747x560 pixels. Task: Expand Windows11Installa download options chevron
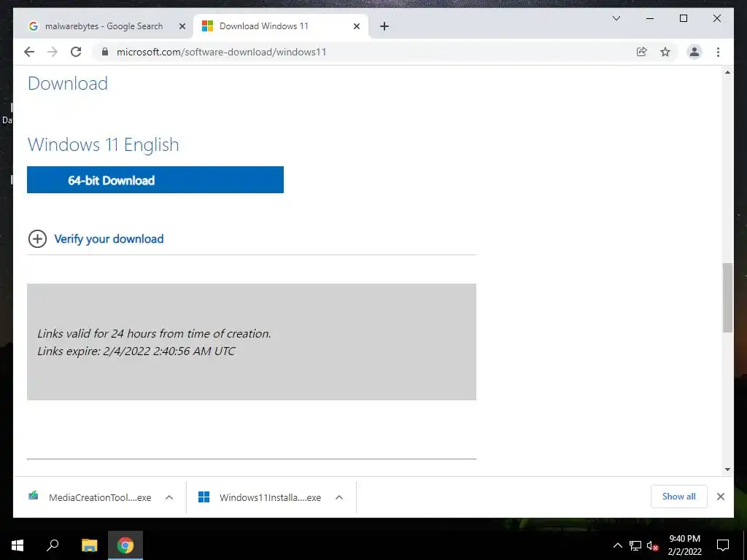(x=339, y=497)
